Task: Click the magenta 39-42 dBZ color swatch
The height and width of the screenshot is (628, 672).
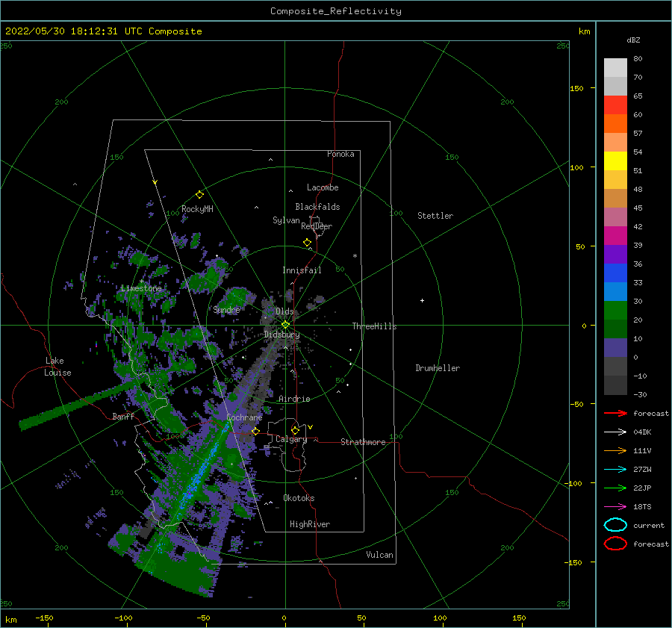Action: (615, 235)
